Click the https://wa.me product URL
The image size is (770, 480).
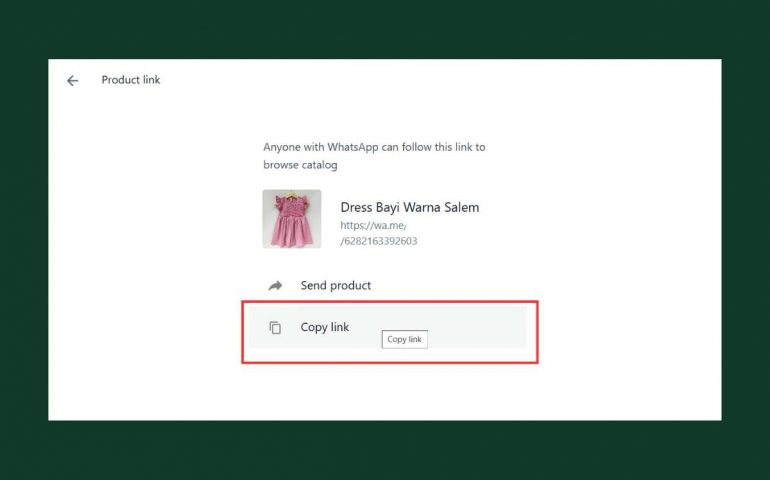point(373,226)
